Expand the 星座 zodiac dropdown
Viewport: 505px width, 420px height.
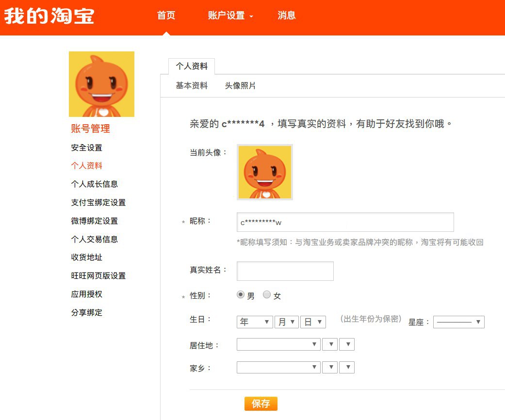(458, 322)
